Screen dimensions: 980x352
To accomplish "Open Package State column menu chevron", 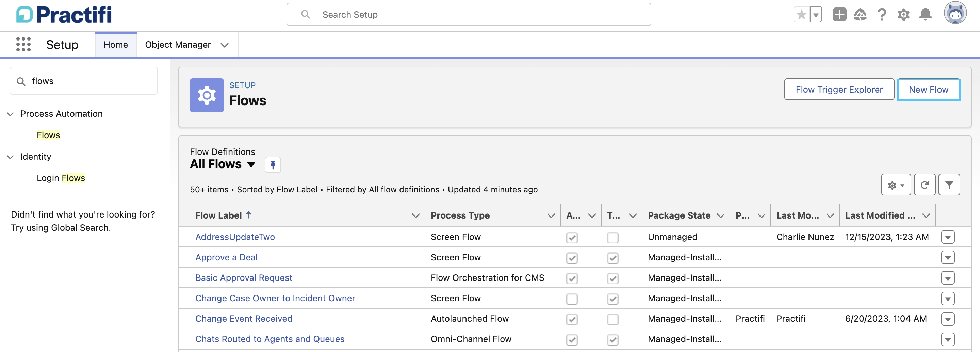I will (721, 216).
